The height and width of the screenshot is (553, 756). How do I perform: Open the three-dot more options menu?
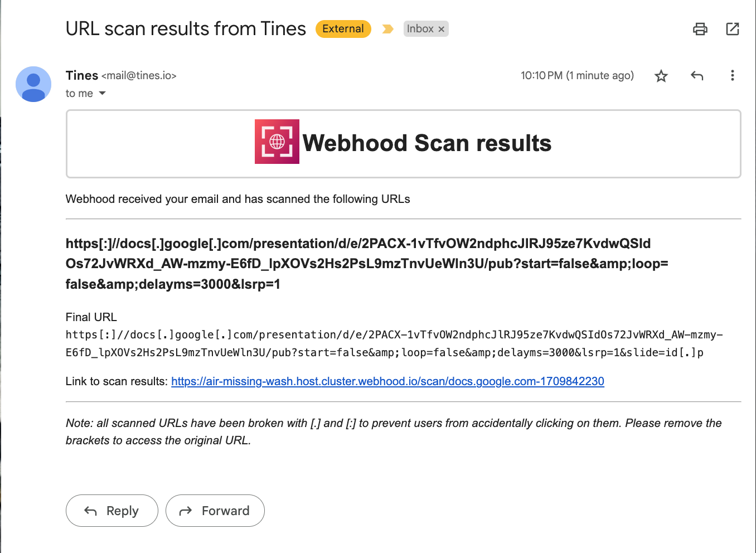coord(733,76)
